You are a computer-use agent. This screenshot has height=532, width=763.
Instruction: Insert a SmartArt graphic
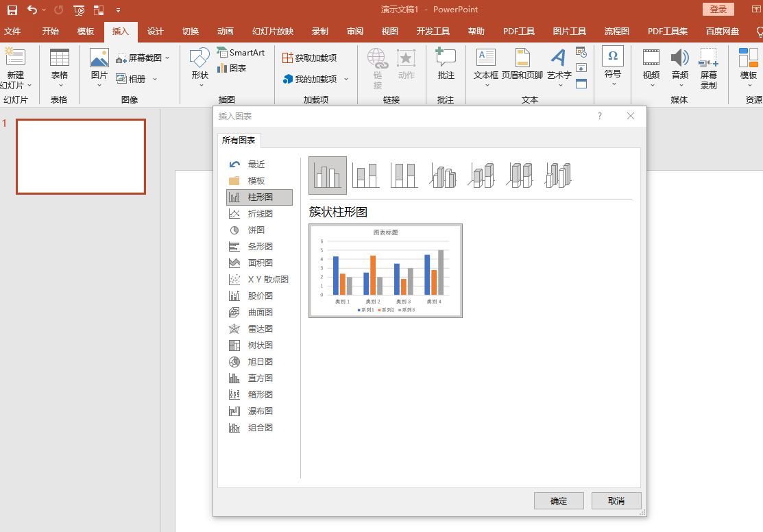[241, 53]
